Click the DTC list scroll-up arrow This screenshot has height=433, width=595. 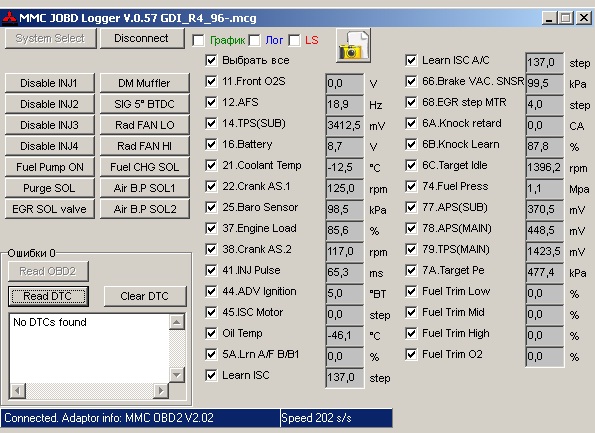coord(176,322)
